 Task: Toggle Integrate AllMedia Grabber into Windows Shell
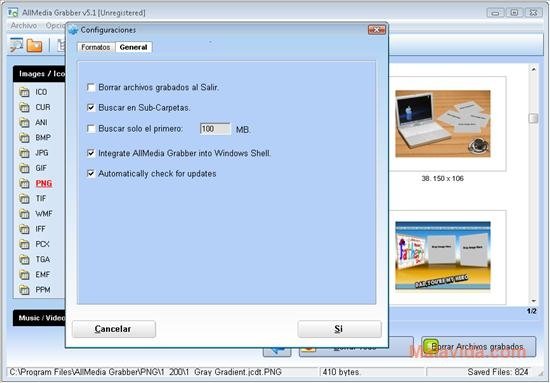(91, 153)
